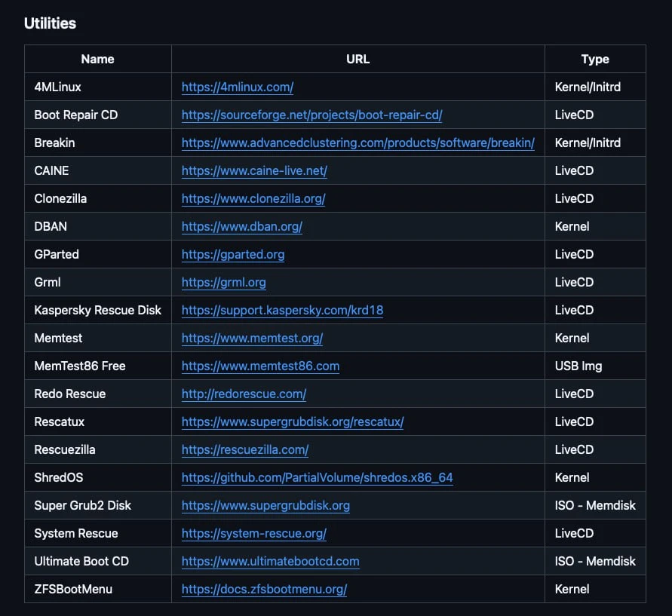Follow the dban.org link
672x616 pixels.
click(241, 227)
